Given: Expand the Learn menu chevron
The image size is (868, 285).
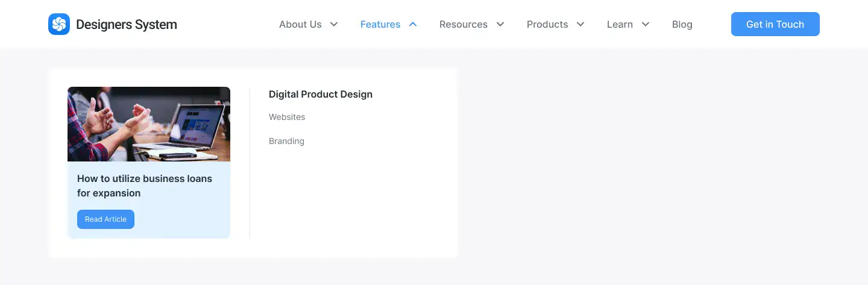Looking at the screenshot, I should [646, 24].
